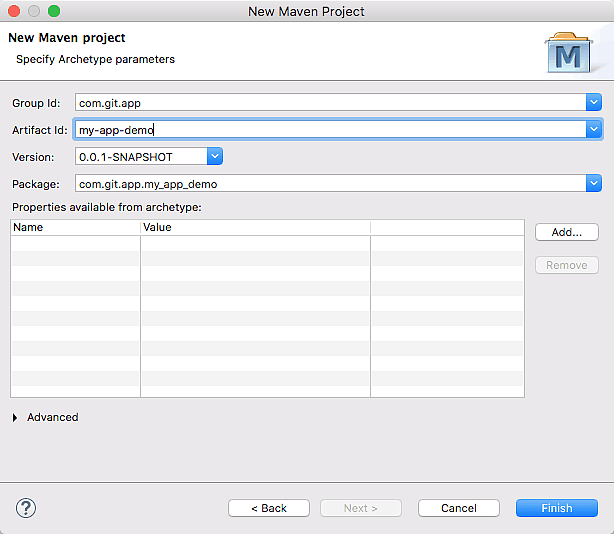Minimize the window with the yellow button
This screenshot has width=614, height=534.
[x=34, y=11]
